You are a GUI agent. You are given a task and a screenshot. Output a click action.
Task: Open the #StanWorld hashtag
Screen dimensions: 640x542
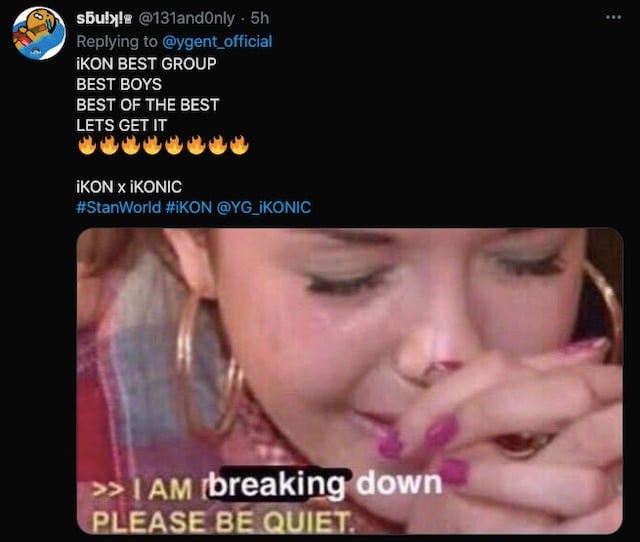pos(118,207)
